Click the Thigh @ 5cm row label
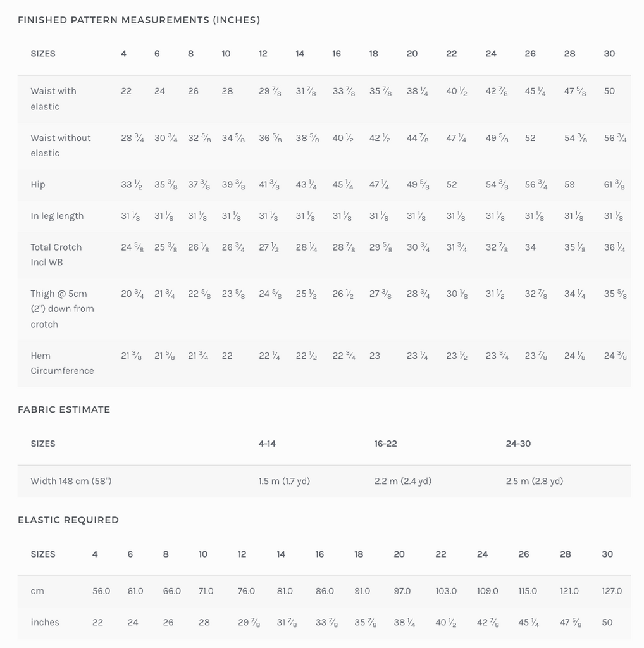 [x=62, y=309]
